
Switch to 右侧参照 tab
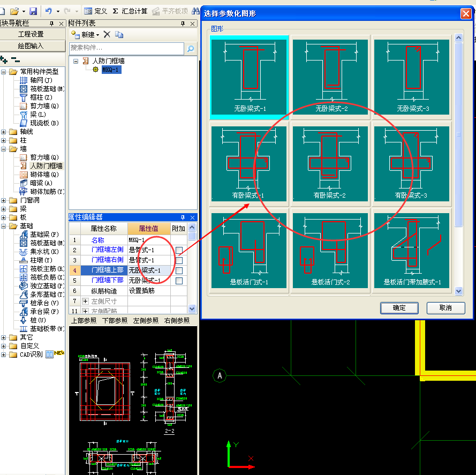click(177, 320)
